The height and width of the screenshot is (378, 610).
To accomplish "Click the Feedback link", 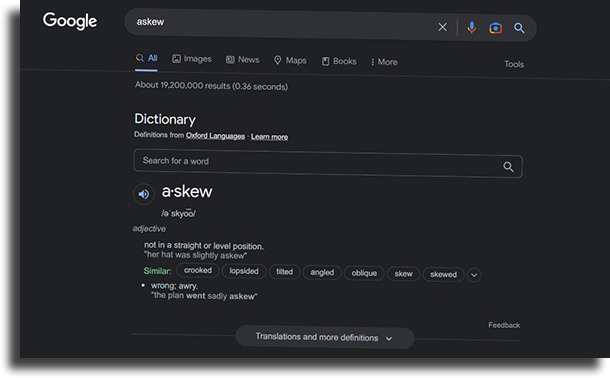I will click(504, 325).
